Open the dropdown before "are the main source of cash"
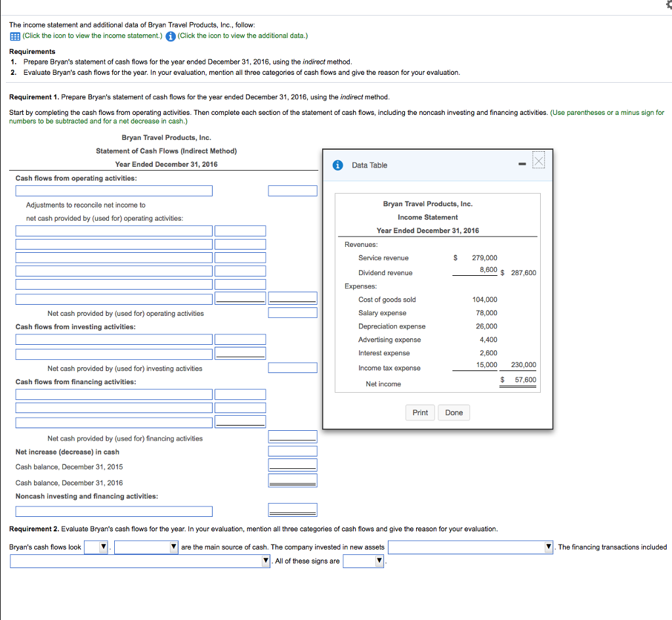 tap(146, 547)
